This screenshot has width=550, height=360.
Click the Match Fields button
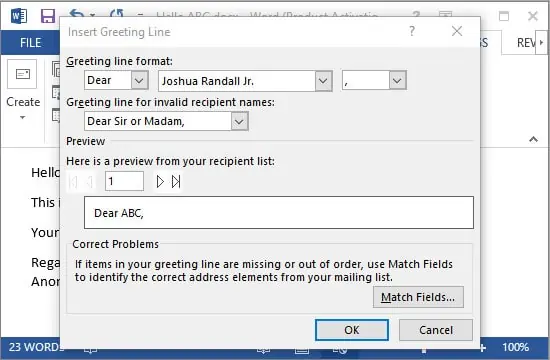(418, 297)
